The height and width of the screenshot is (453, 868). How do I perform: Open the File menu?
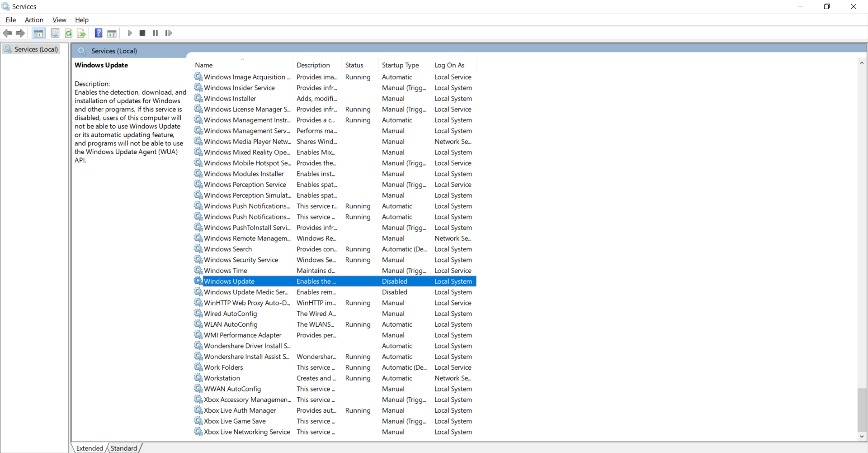click(x=11, y=20)
